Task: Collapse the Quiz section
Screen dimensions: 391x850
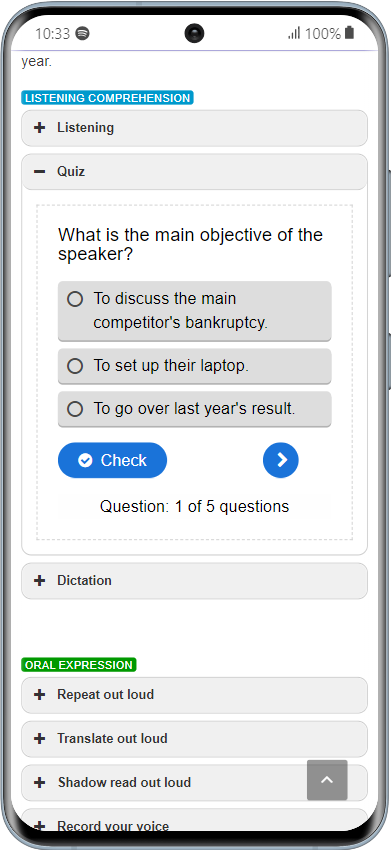Action: click(194, 172)
